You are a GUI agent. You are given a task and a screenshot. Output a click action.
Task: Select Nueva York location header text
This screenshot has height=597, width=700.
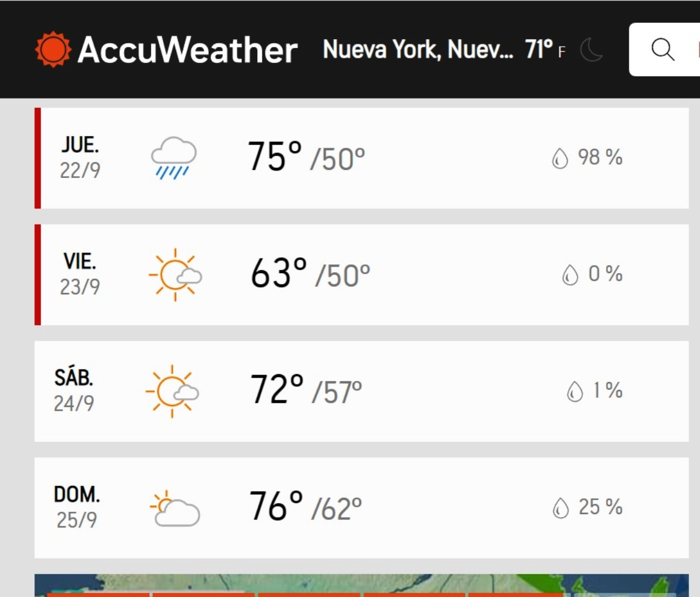pos(418,50)
